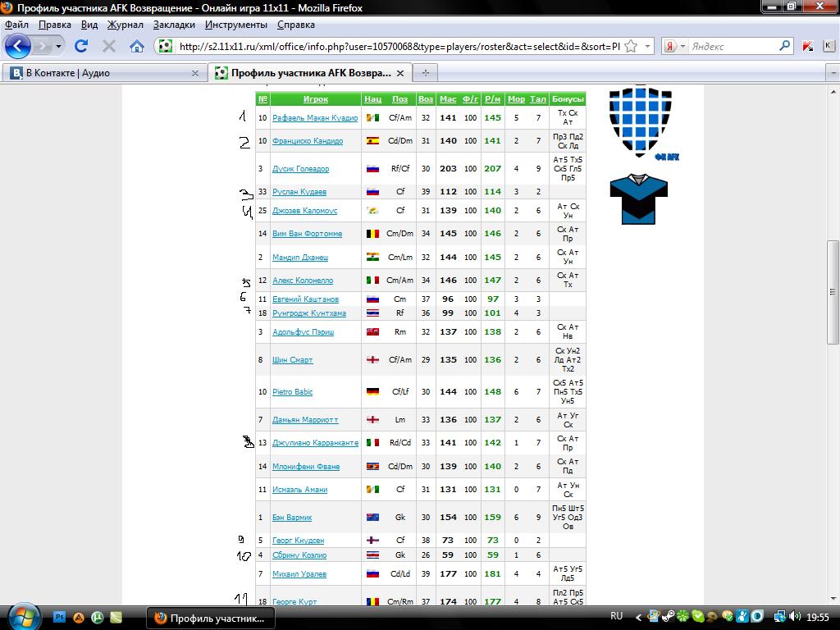Image resolution: width=840 pixels, height=630 pixels.
Task: Click the search magnifier icon in Yandex box
Action: tap(783, 47)
